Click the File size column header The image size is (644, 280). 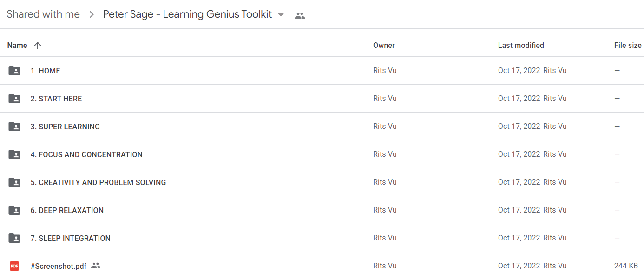click(x=628, y=45)
